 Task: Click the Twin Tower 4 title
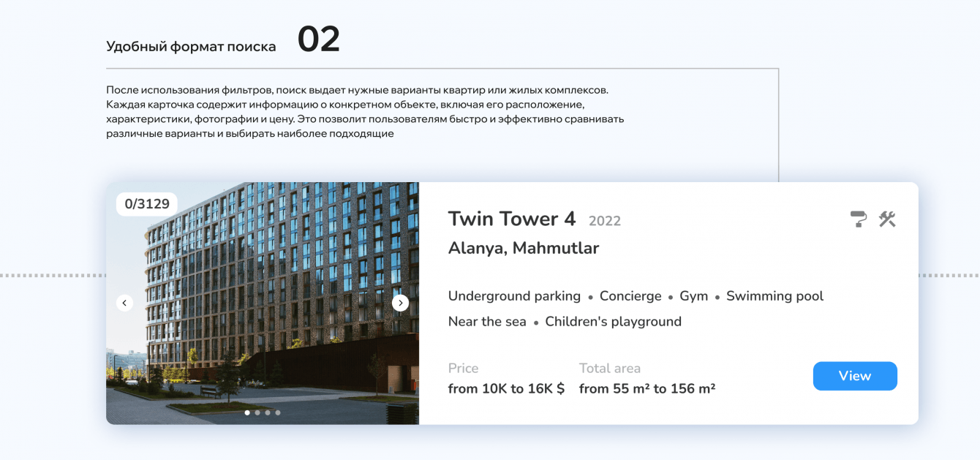pos(512,219)
